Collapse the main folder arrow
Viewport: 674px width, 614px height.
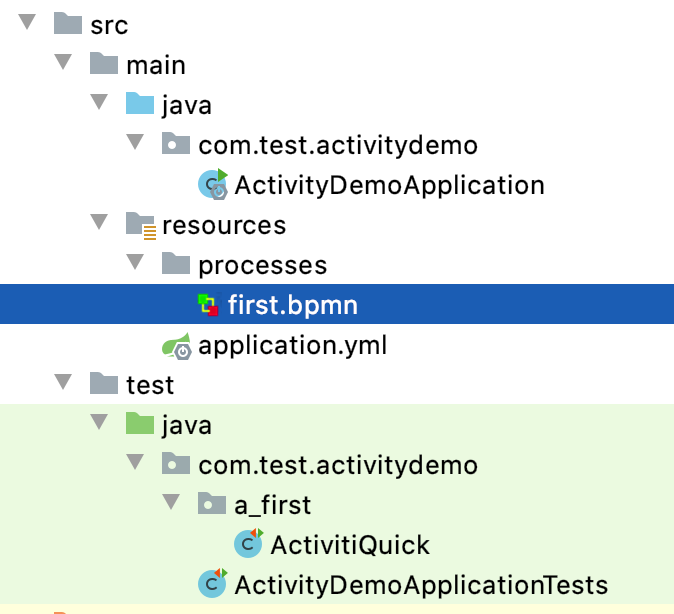(x=65, y=64)
